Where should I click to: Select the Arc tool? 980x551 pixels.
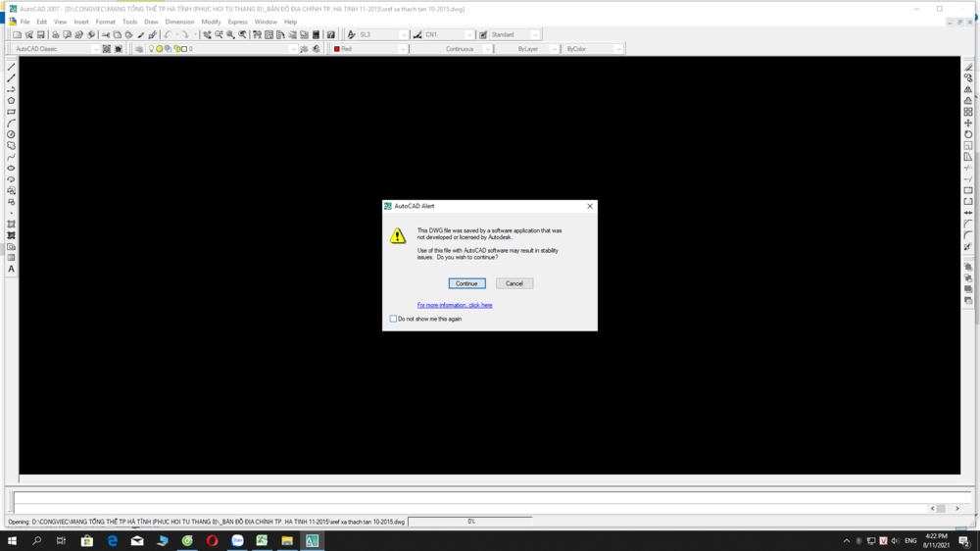coord(11,124)
